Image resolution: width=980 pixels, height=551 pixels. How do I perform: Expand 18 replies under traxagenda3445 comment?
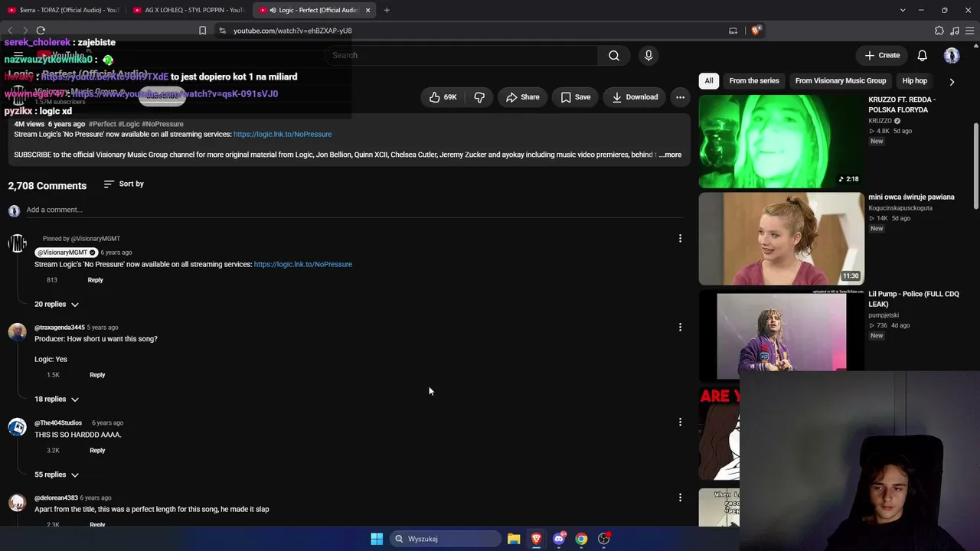(57, 399)
